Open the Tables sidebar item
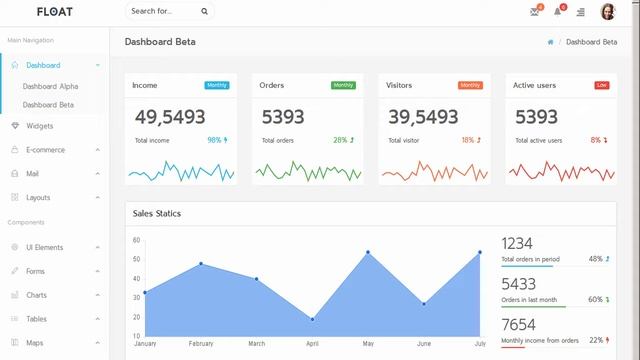 36,319
